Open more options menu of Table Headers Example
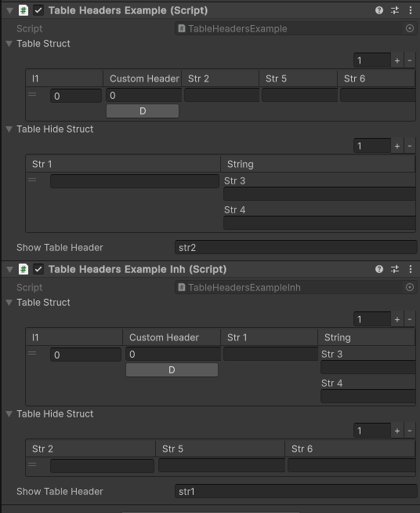Image resolution: width=420 pixels, height=513 pixels. coord(411,10)
